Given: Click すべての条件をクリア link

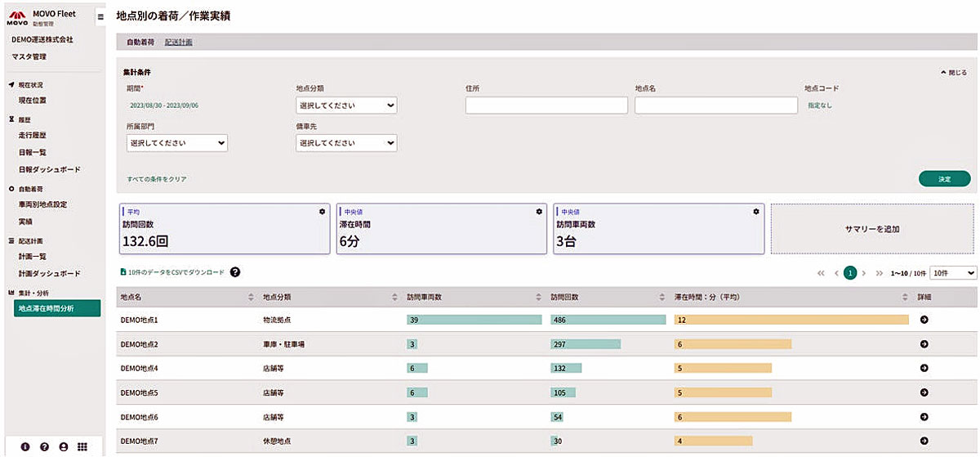Looking at the screenshot, I should click(157, 178).
